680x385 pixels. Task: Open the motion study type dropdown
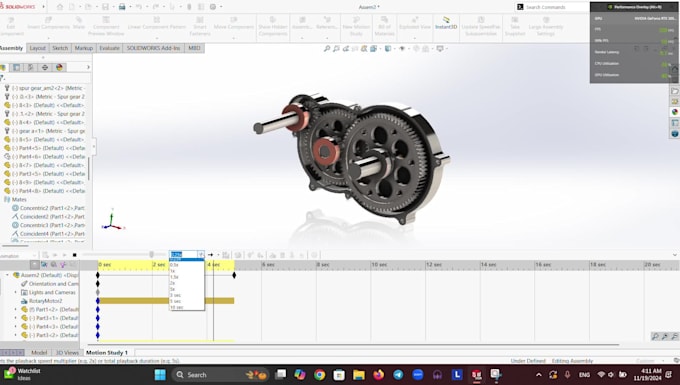tap(34, 256)
